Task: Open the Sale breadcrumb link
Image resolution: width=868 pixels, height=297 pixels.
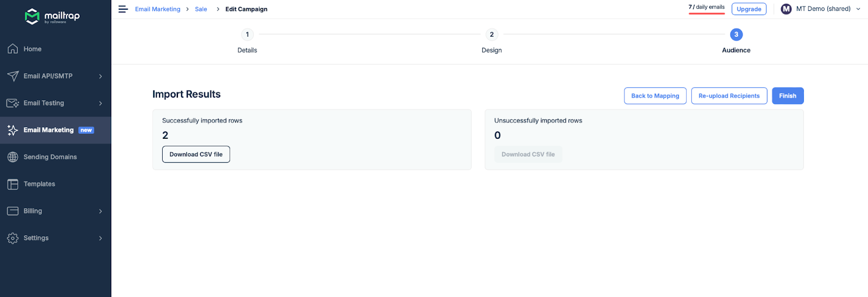Action: pyautogui.click(x=201, y=9)
